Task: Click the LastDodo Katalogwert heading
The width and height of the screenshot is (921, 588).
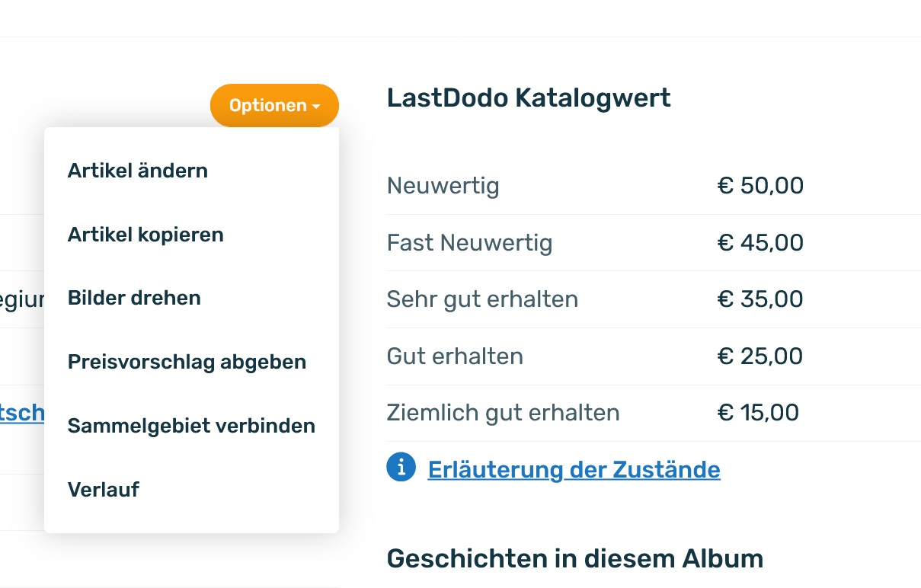Action: [x=529, y=98]
